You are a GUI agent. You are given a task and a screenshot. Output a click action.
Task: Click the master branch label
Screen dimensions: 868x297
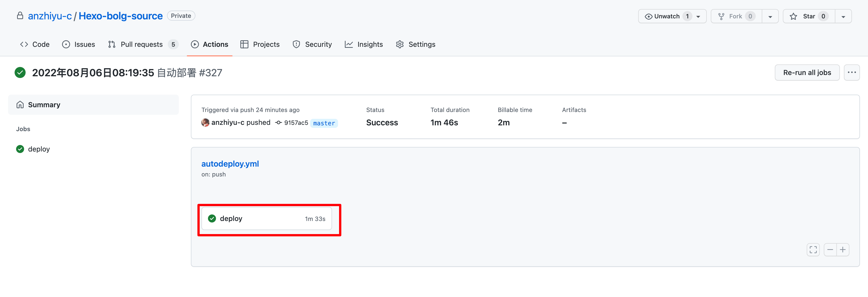click(324, 123)
